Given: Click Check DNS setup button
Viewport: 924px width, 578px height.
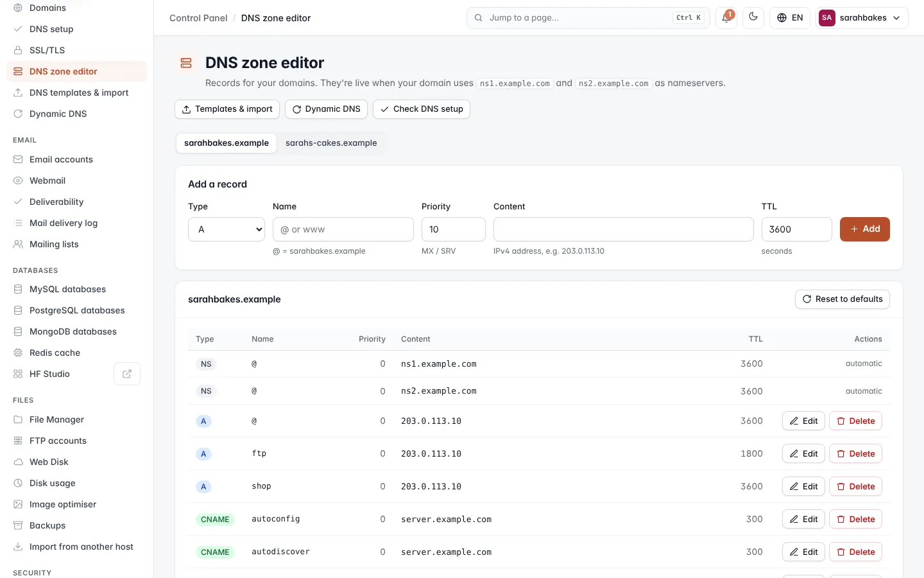Looking at the screenshot, I should point(422,109).
